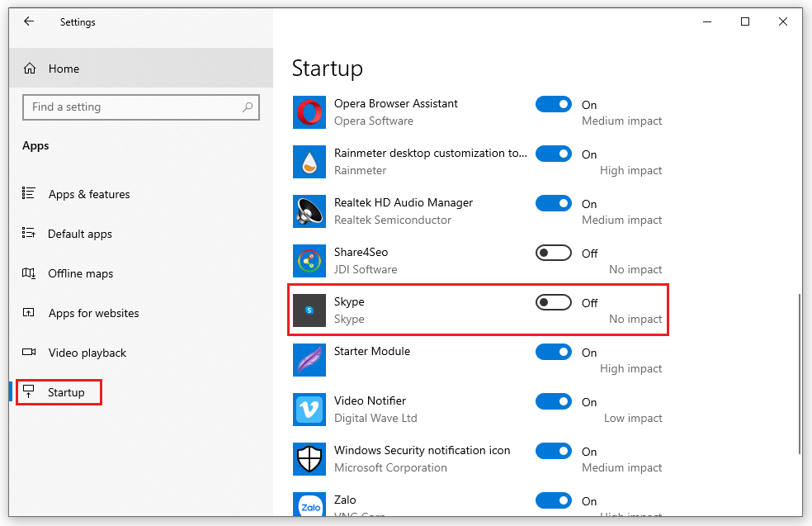Click inside the Find a setting field

point(140,107)
